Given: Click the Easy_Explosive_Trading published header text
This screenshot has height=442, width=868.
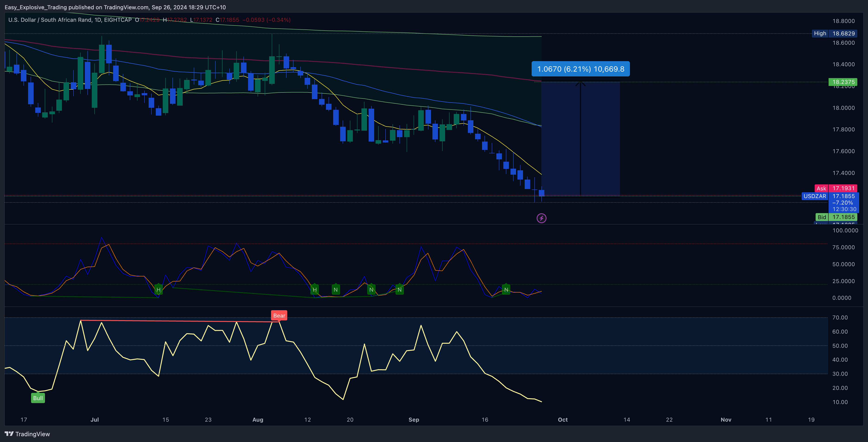Looking at the screenshot, I should pos(115,7).
